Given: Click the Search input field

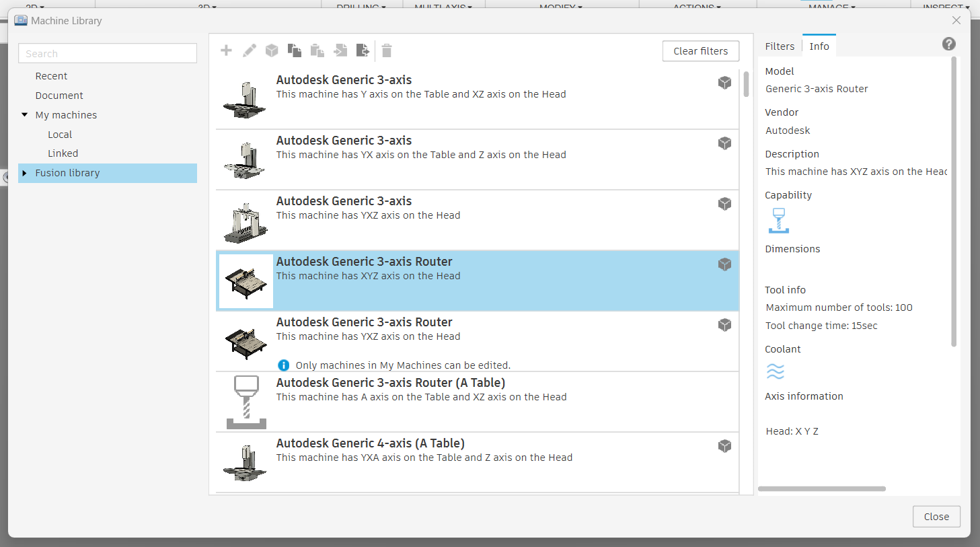Looking at the screenshot, I should pos(108,53).
